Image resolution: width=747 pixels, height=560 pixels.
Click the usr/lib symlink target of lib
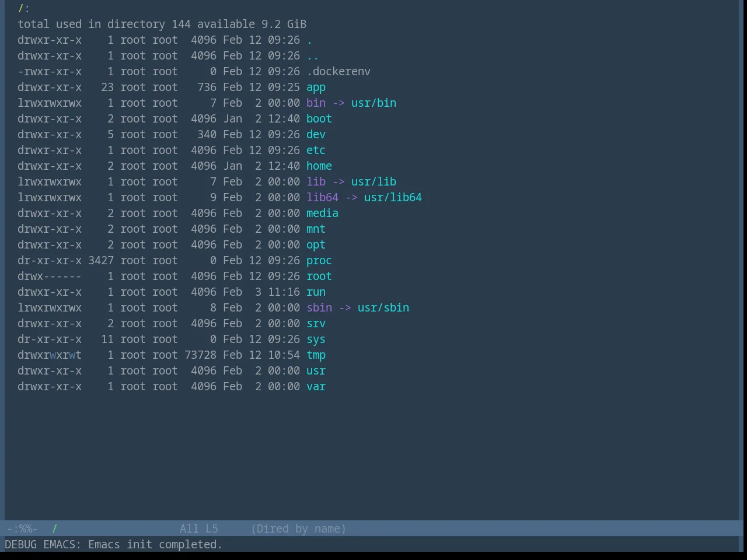coord(373,182)
